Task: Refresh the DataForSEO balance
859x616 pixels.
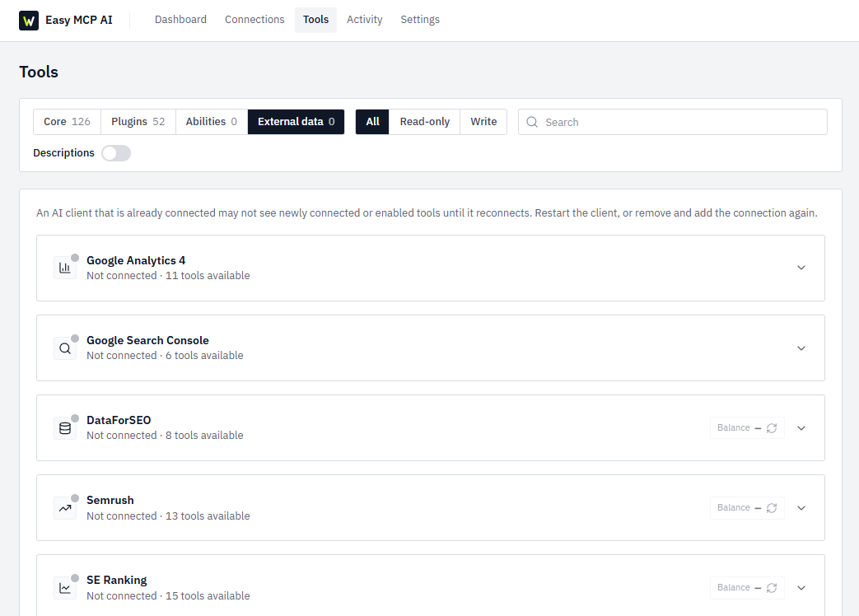Action: click(x=772, y=428)
